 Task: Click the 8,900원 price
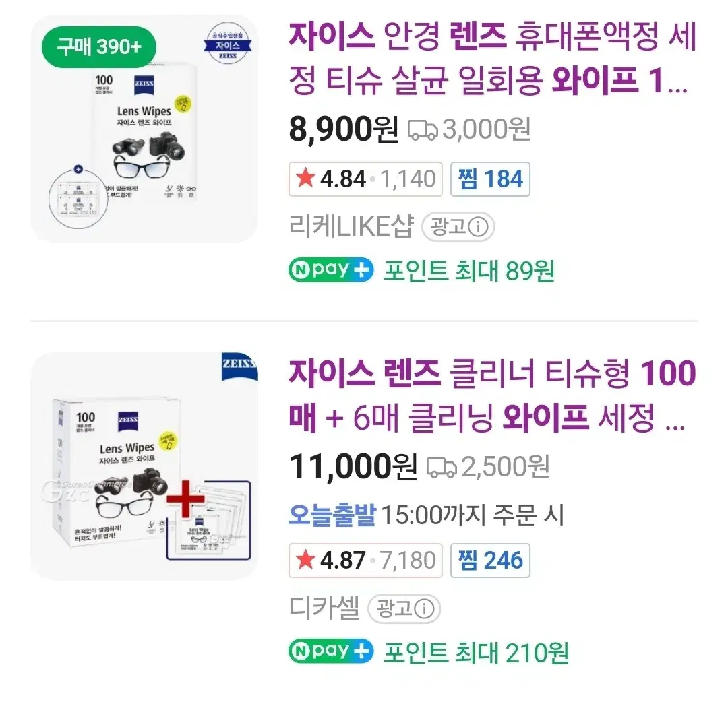tap(344, 129)
